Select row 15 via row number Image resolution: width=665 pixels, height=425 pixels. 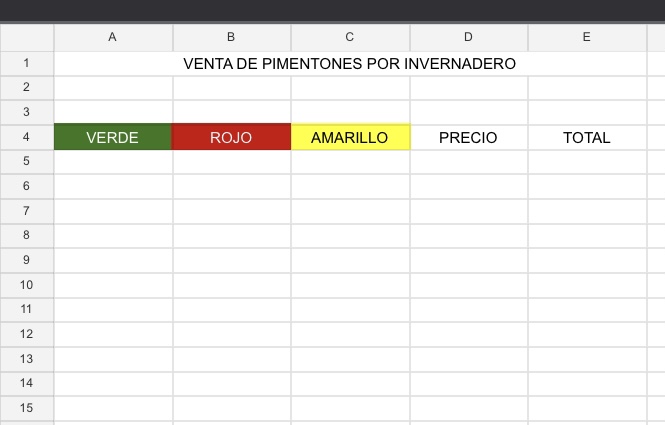[x=27, y=408]
